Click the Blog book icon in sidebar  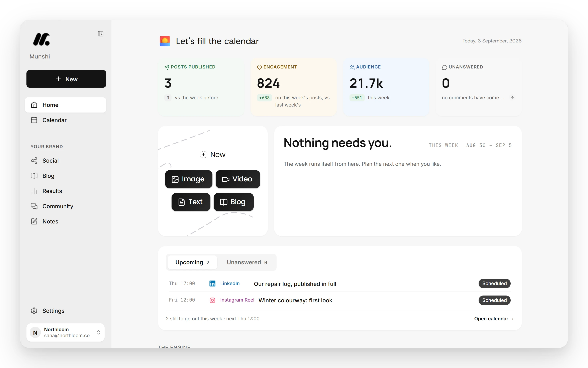[x=34, y=176]
